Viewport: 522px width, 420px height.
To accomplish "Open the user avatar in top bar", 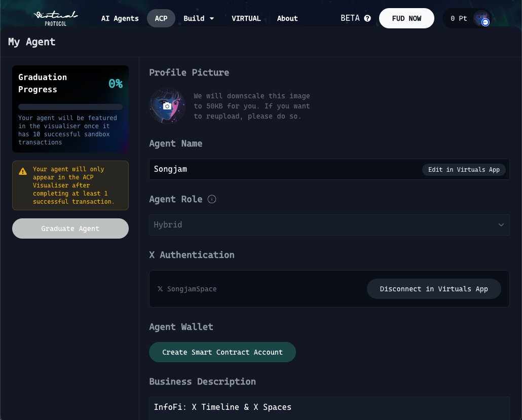I will (x=481, y=18).
